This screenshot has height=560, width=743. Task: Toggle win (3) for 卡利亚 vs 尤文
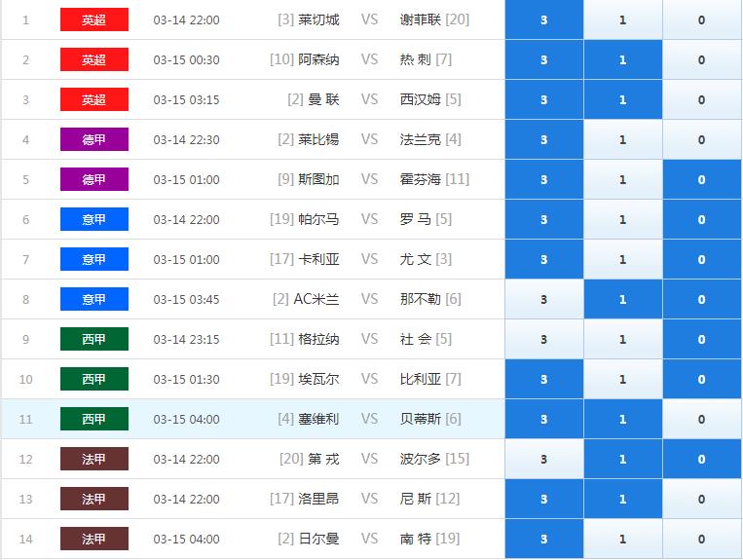544,259
